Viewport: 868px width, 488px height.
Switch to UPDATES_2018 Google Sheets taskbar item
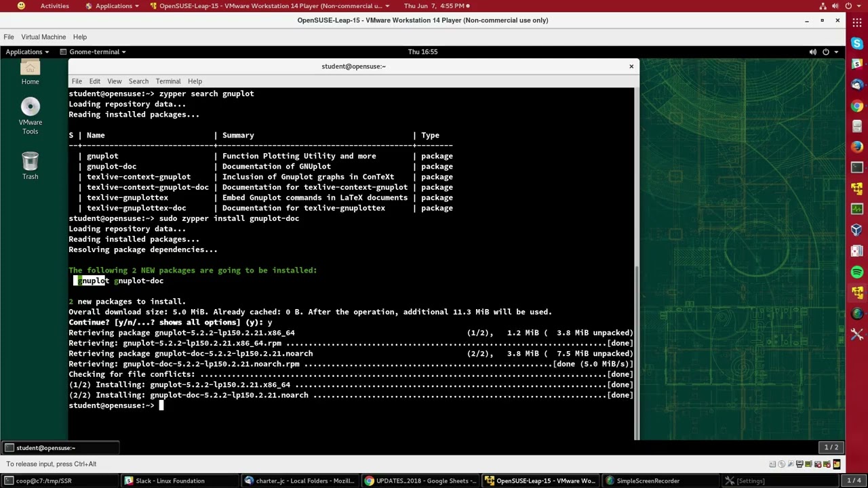420,481
